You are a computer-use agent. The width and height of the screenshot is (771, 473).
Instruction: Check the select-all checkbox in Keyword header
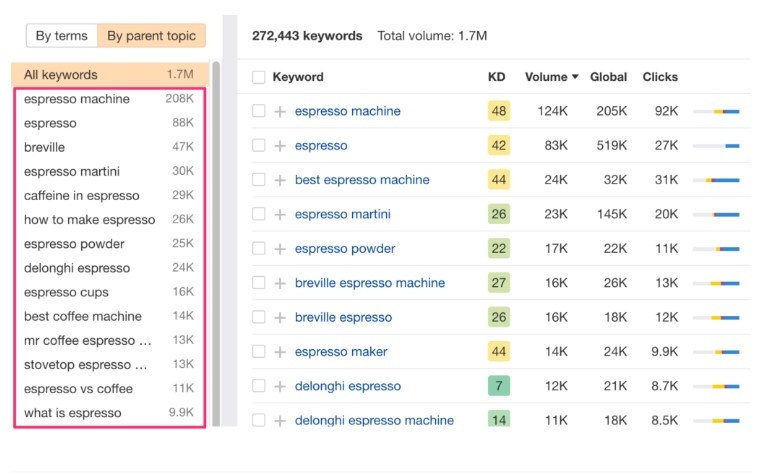259,77
